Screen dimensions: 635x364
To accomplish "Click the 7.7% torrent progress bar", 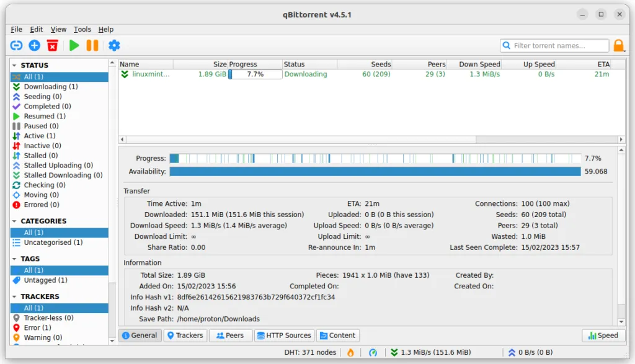I will click(x=255, y=74).
